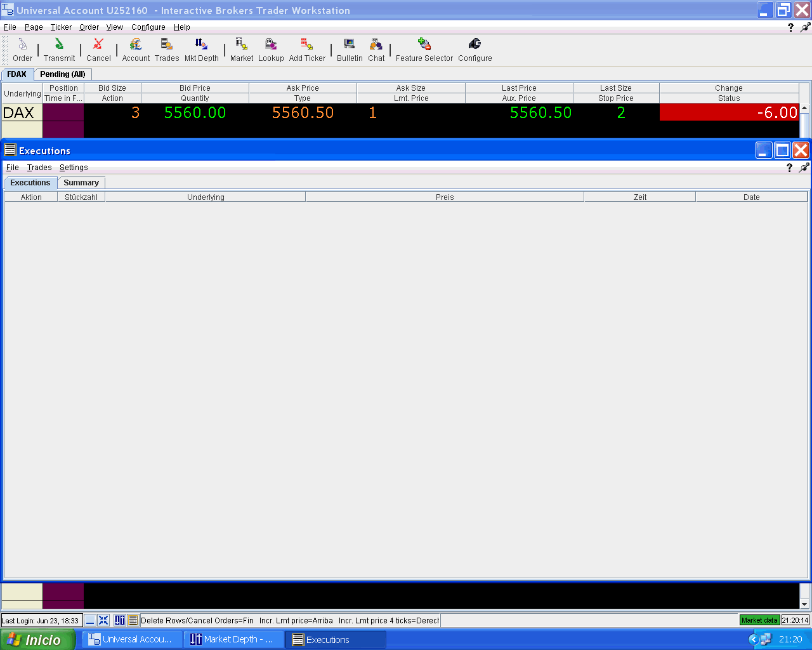The width and height of the screenshot is (812, 650).
Task: Open the File menu in main window
Action: (x=10, y=27)
